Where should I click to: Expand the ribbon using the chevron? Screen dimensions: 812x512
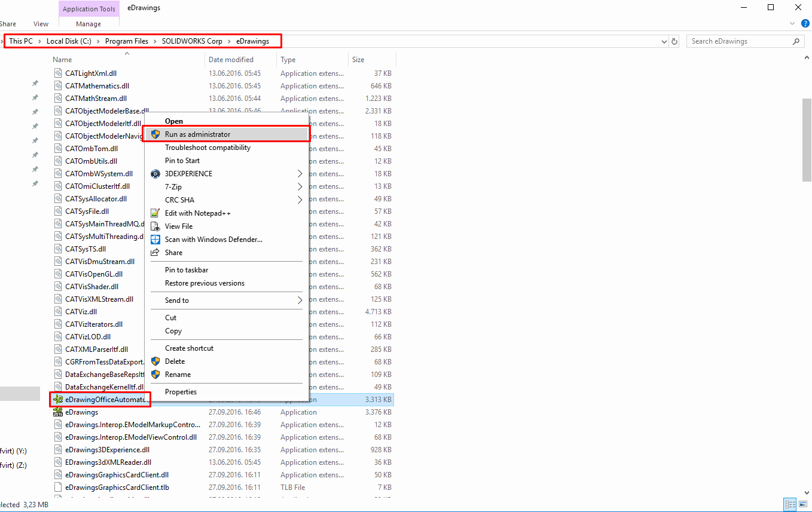[x=793, y=24]
